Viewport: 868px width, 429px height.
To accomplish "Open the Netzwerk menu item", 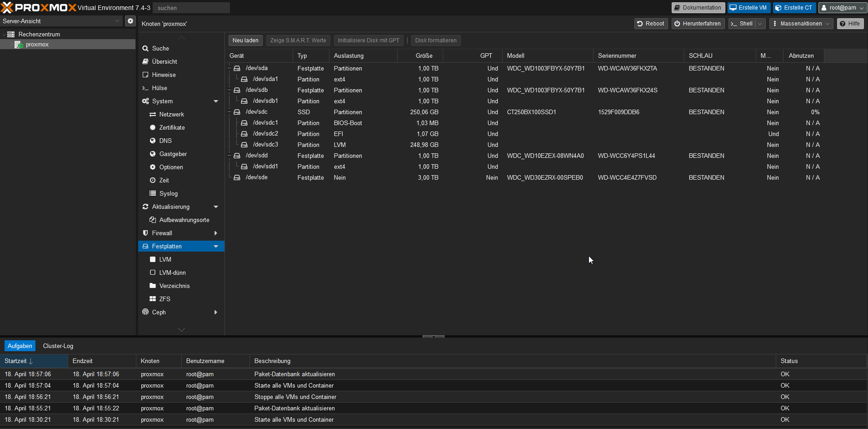I will [x=181, y=114].
